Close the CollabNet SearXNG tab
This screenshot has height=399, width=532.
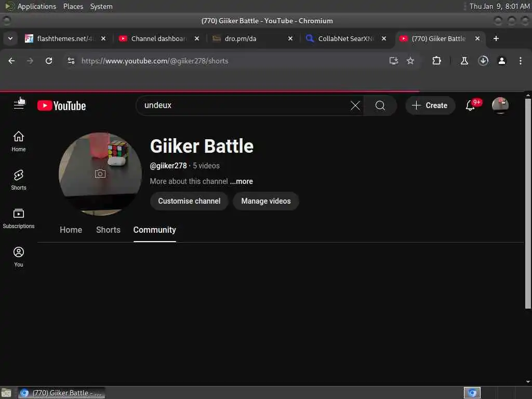pos(384,38)
